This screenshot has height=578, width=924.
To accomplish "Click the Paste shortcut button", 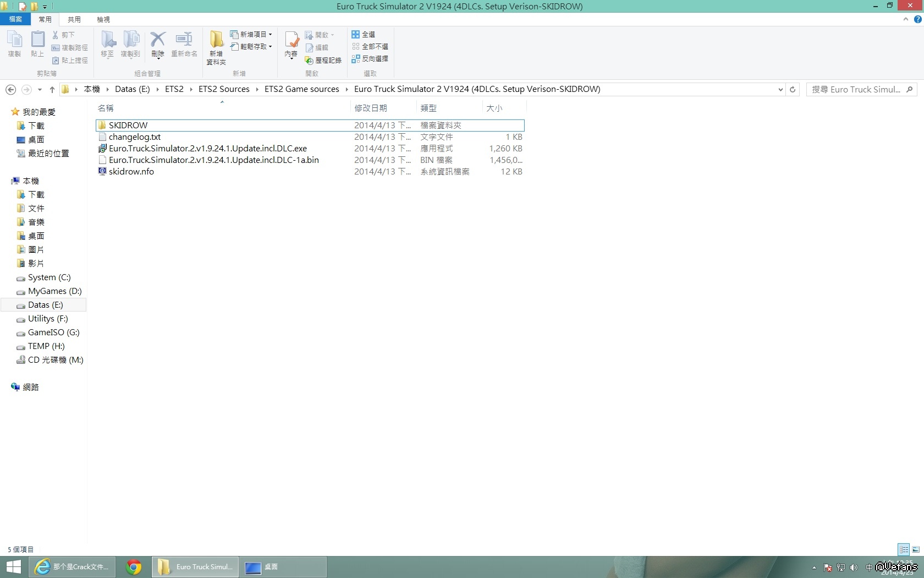I will (70, 61).
